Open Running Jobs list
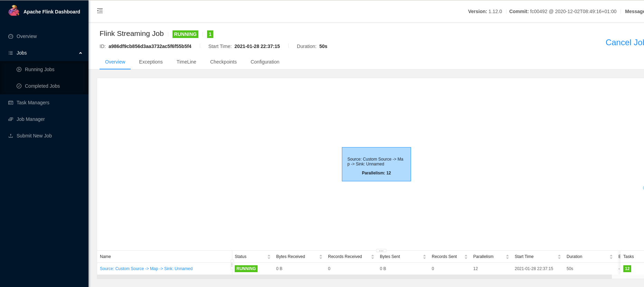644x287 pixels. 44,69
